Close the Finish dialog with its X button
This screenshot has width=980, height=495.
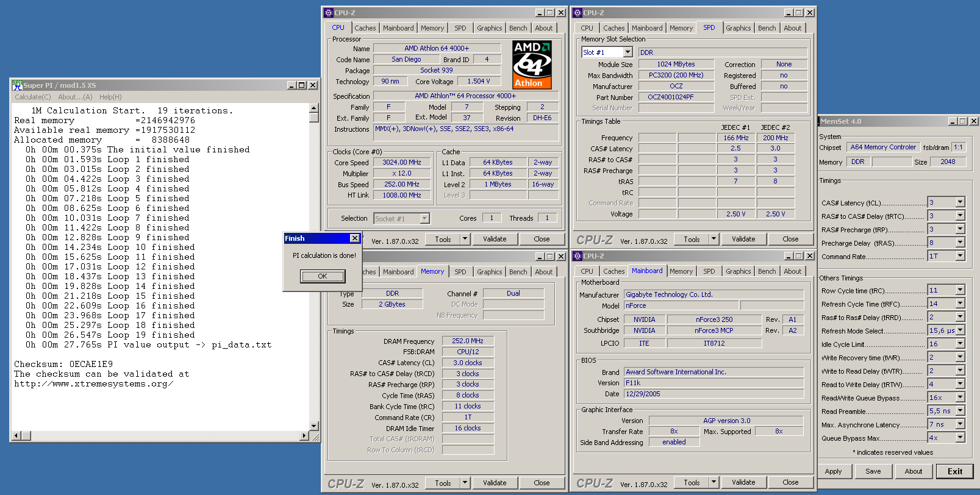pos(354,238)
